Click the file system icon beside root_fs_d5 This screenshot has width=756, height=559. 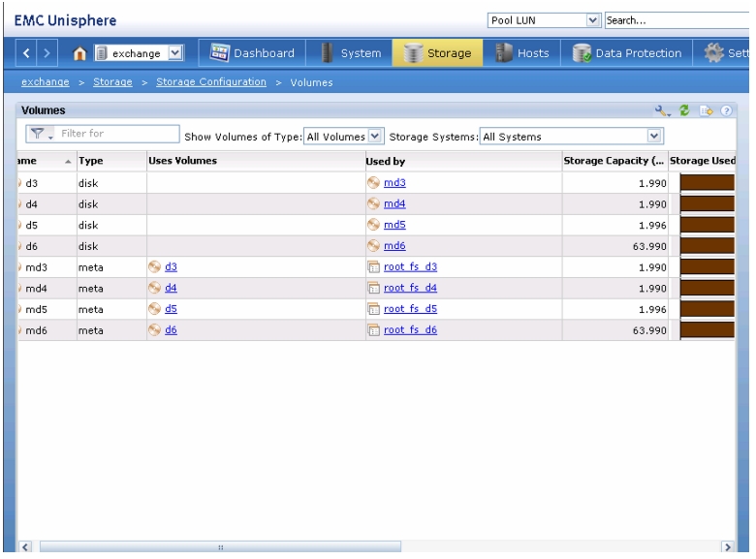(374, 309)
